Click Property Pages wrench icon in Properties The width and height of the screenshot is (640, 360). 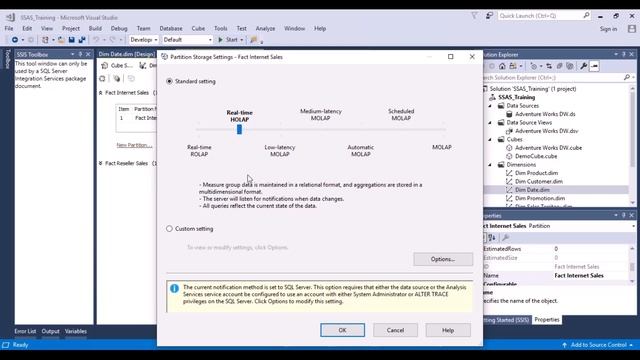pyautogui.click(x=505, y=238)
